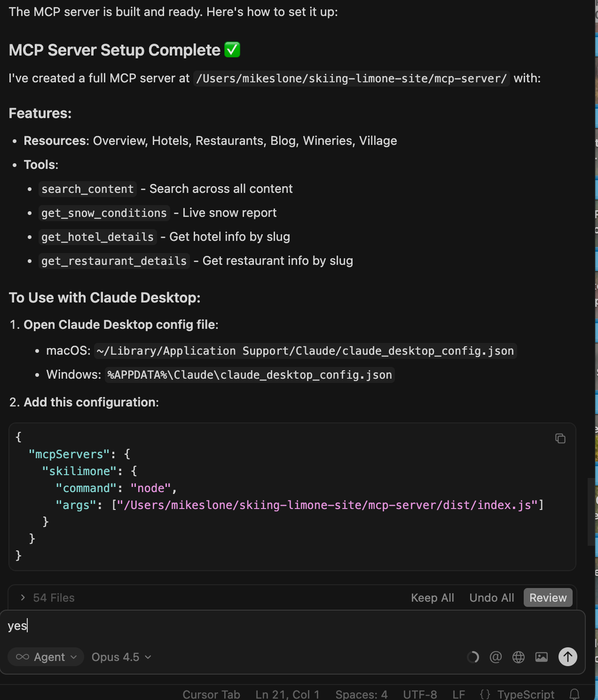Open notifications bell in status bar
Image resolution: width=598 pixels, height=700 pixels.
pyautogui.click(x=574, y=694)
